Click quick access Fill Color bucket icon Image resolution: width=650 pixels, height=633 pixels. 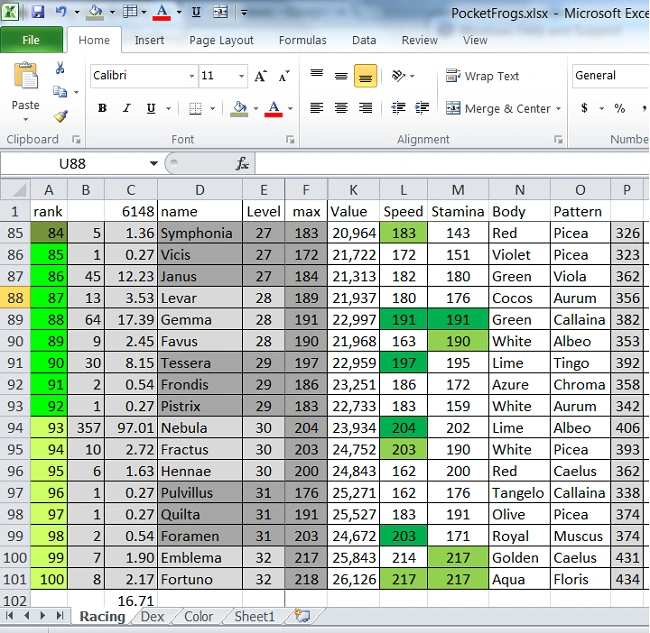click(95, 12)
